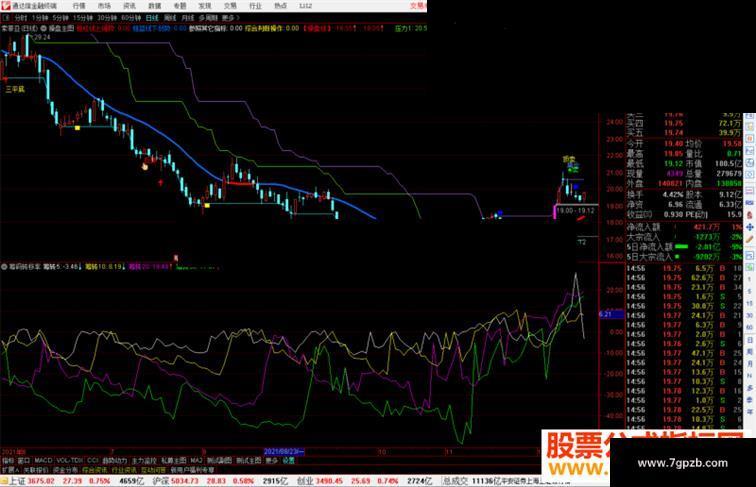Select the 主力监控 indicator

click(x=144, y=461)
